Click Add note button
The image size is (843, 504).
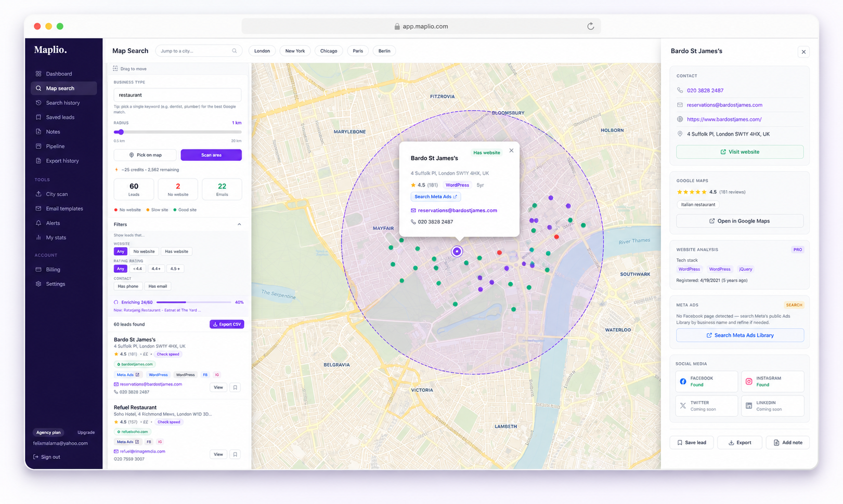click(787, 443)
